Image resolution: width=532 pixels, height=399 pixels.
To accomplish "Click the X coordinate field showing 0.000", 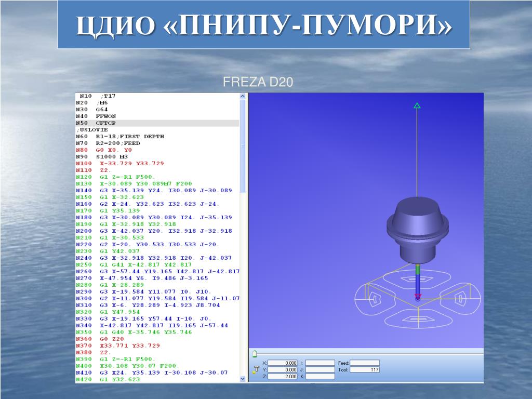I will pos(282,363).
